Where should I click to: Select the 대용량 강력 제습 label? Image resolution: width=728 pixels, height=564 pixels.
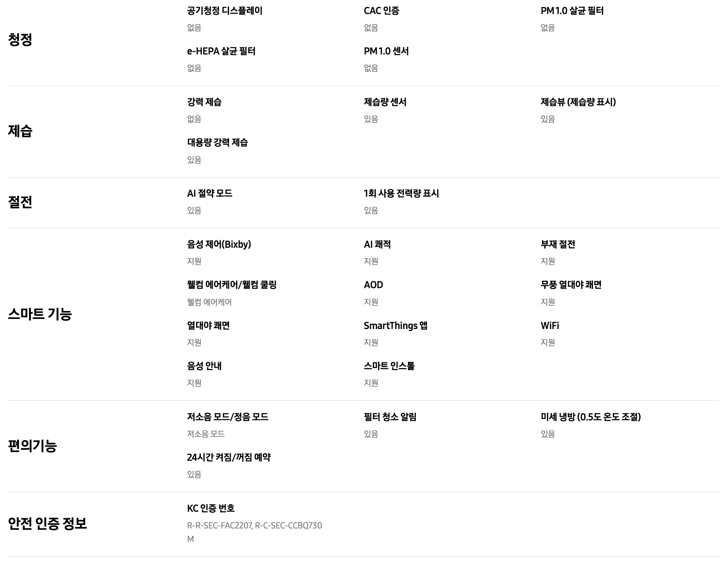218,142
